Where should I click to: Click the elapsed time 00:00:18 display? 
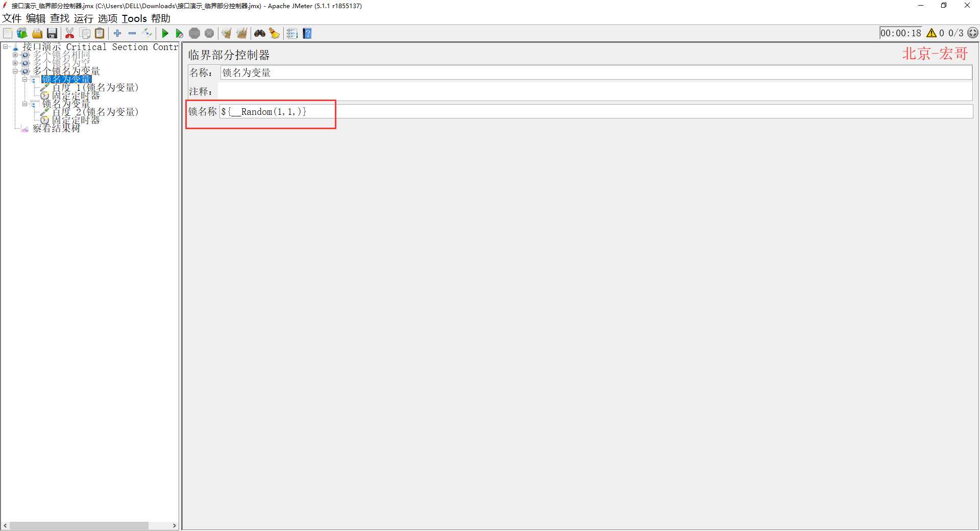point(901,33)
